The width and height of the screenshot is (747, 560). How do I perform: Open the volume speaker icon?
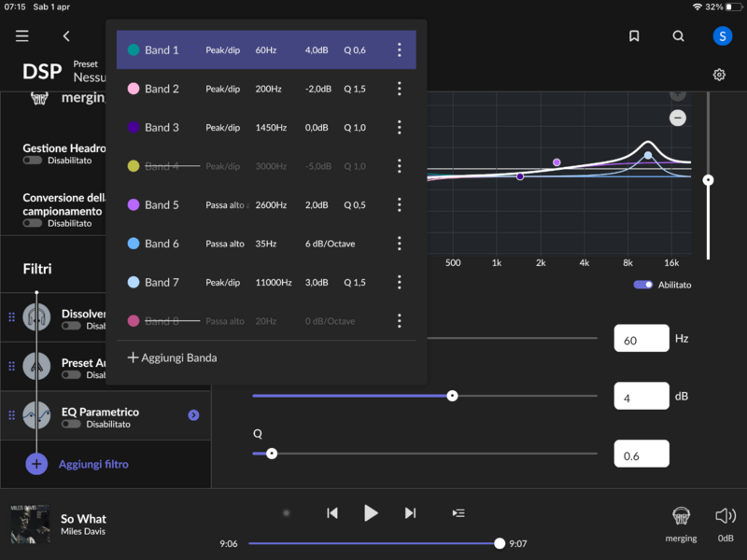[726, 516]
